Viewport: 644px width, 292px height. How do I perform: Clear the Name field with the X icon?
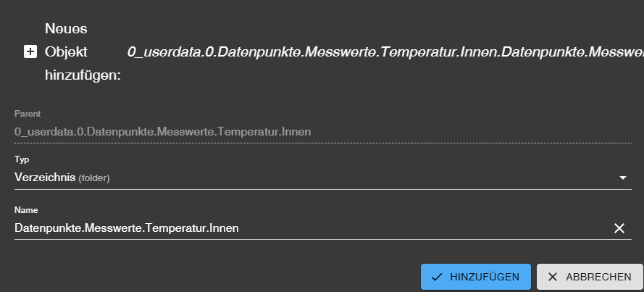(x=619, y=228)
